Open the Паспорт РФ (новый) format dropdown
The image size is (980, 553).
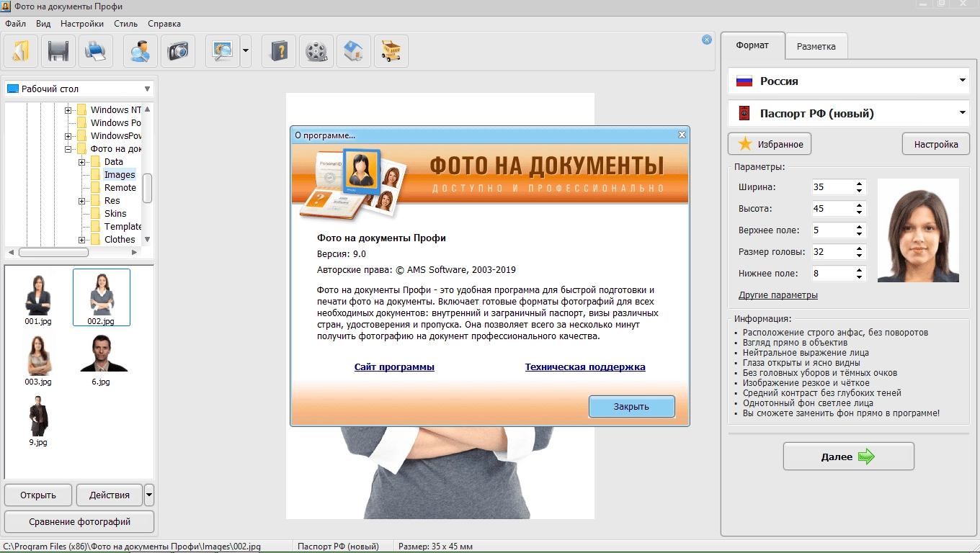[849, 113]
